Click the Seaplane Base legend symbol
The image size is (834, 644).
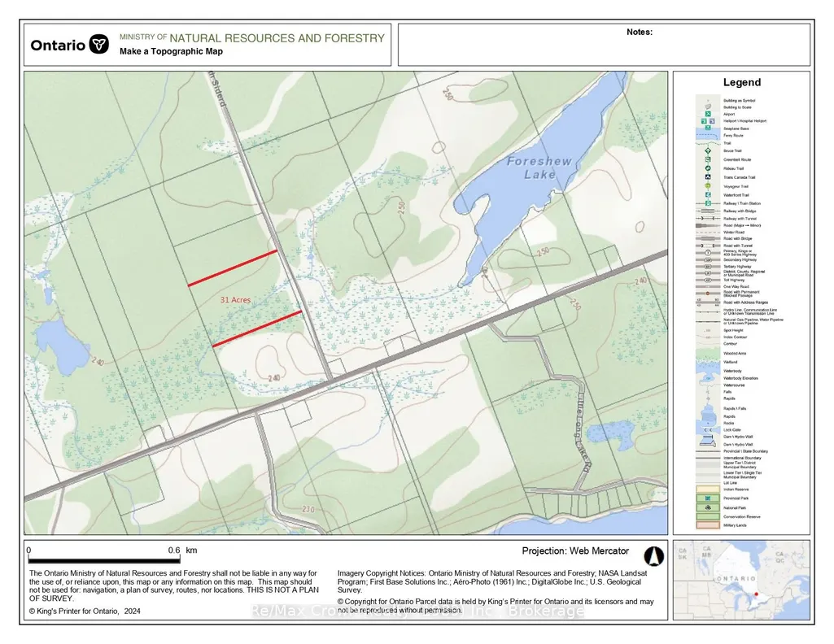[x=708, y=128]
